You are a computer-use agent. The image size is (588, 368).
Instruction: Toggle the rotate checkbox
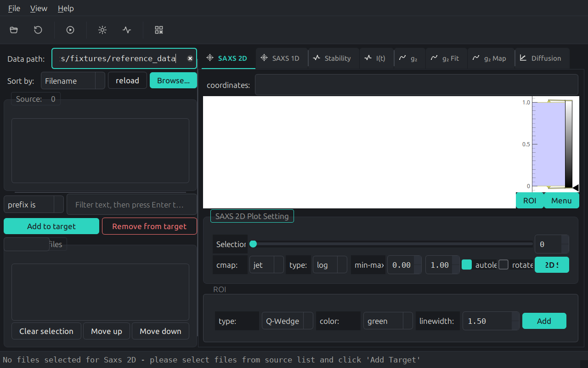tap(504, 264)
